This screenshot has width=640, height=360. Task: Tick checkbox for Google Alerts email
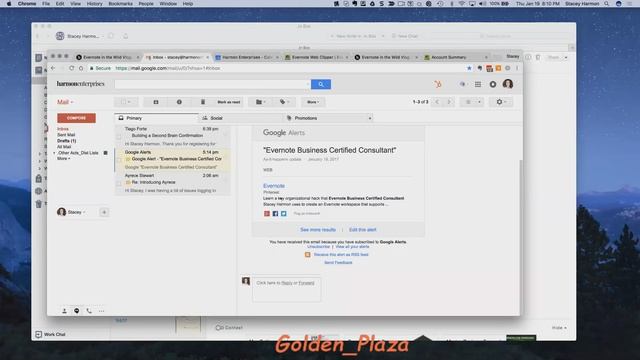[120, 160]
